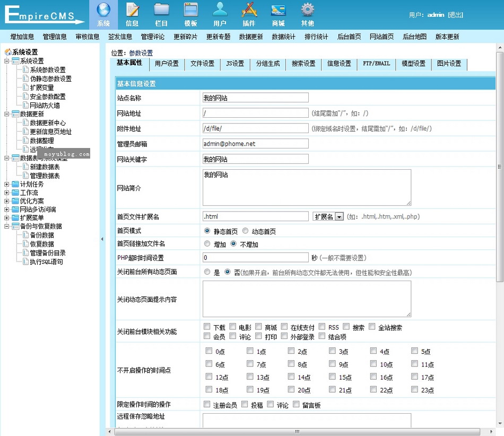Image resolution: width=504 pixels, height=436 pixels.
Task: Switch to the 用户设置 tab
Action: click(167, 64)
